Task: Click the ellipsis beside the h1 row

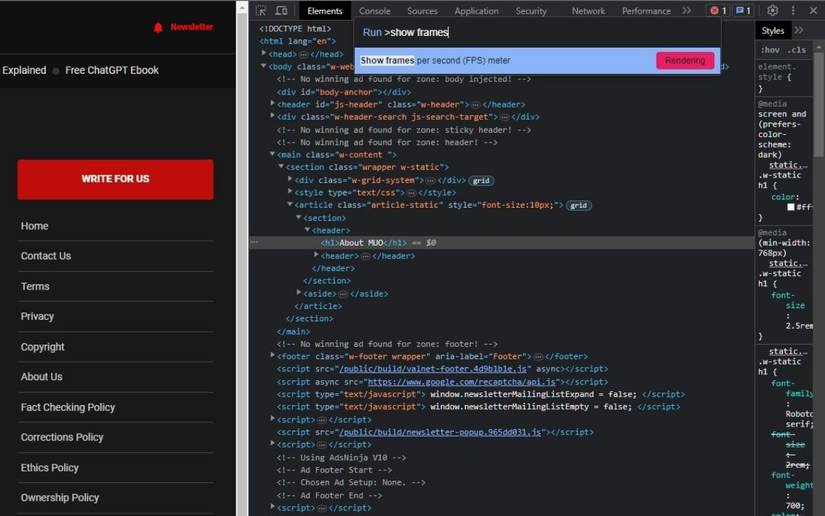Action: 255,242
